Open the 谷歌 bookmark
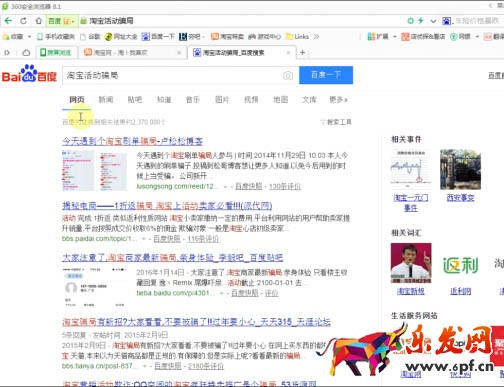The width and height of the screenshot is (504, 387). (x=90, y=37)
